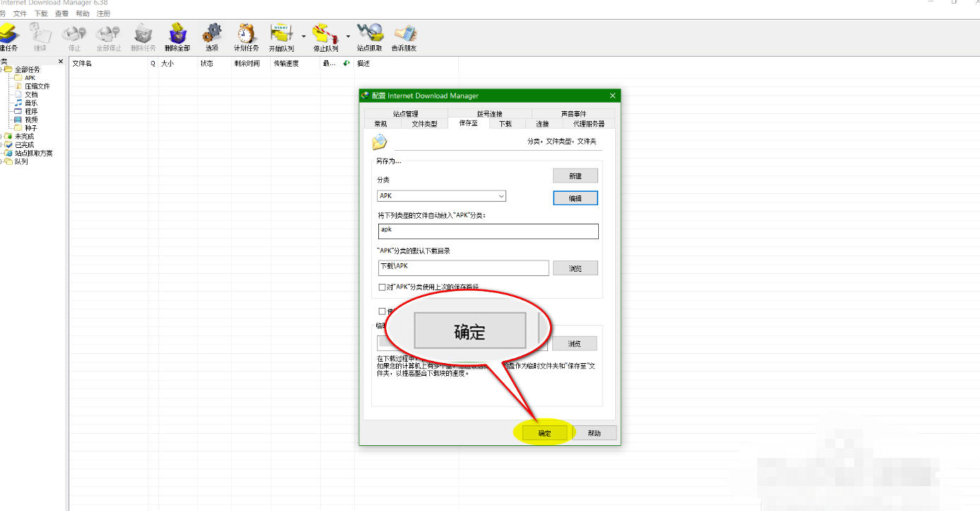Click the Delete All (删除全部) toolbar icon

pyautogui.click(x=177, y=37)
